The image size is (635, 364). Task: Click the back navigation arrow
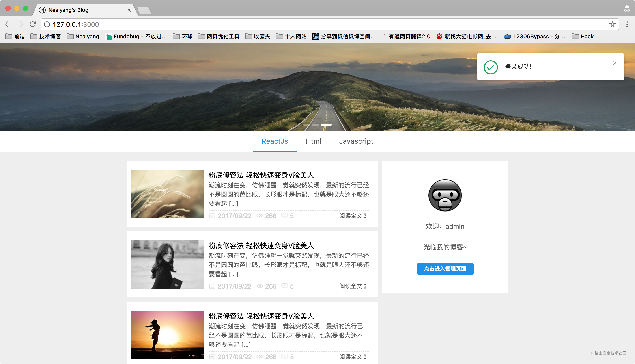(x=8, y=24)
